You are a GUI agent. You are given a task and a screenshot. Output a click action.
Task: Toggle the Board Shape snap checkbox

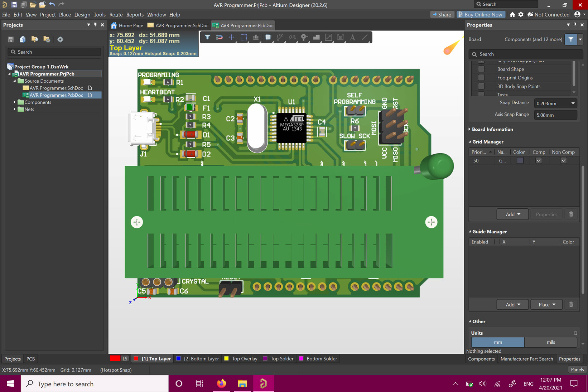[481, 69]
